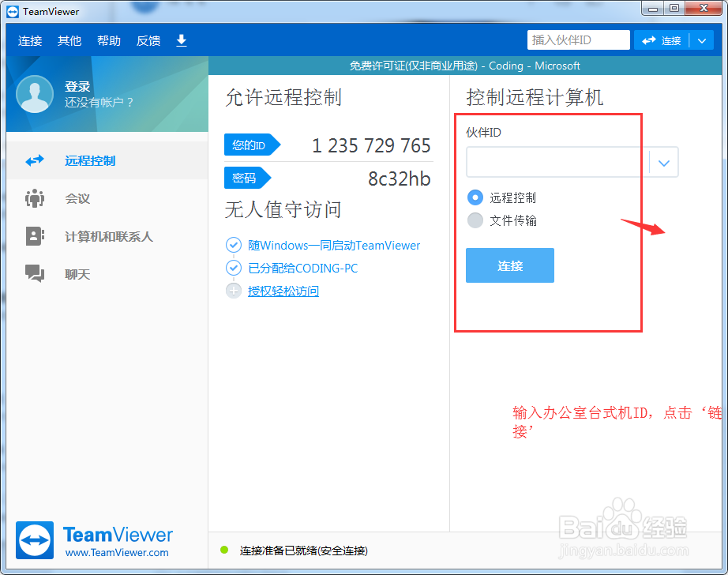
Task: Click the large blue 连接 button
Action: click(510, 265)
